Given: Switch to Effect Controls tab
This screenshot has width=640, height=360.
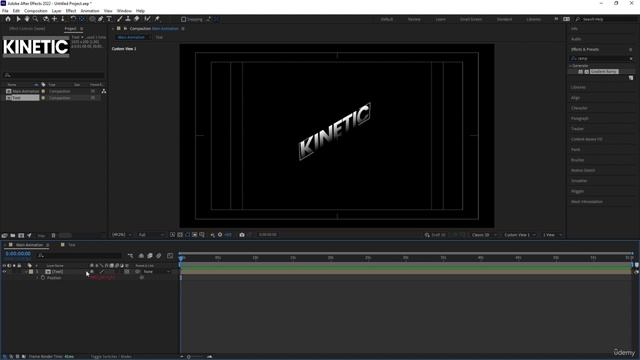Looking at the screenshot, I should pyautogui.click(x=27, y=29).
